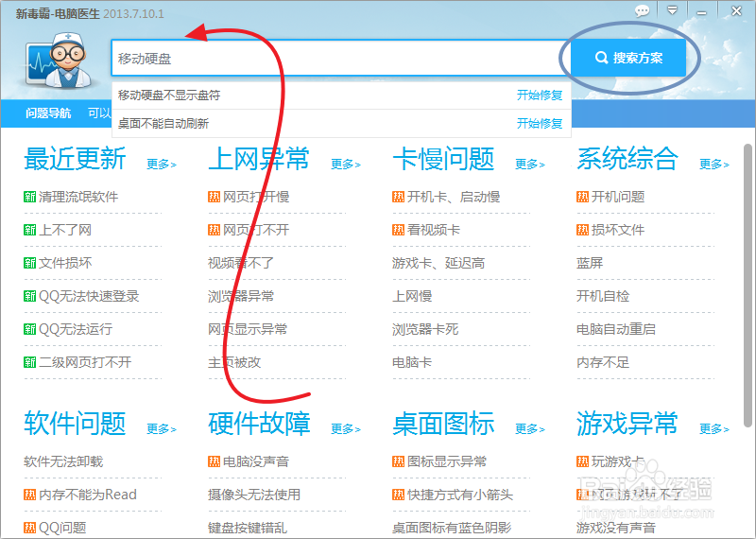This screenshot has height=539, width=756.
Task: Click the hot badge beside QQ问题
Action: tap(30, 528)
